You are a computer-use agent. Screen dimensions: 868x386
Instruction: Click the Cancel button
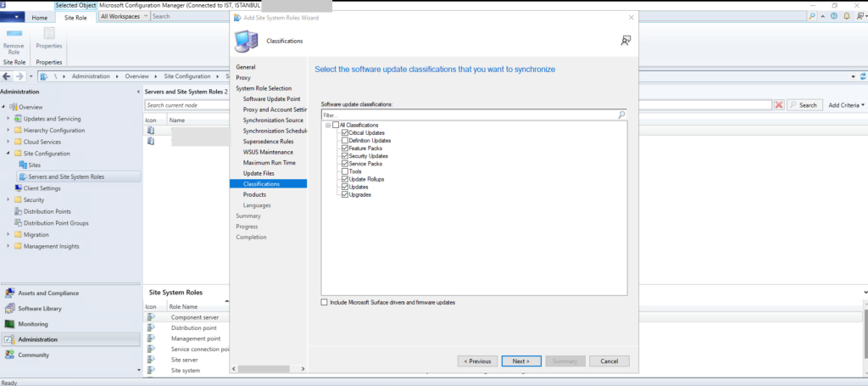click(x=609, y=361)
